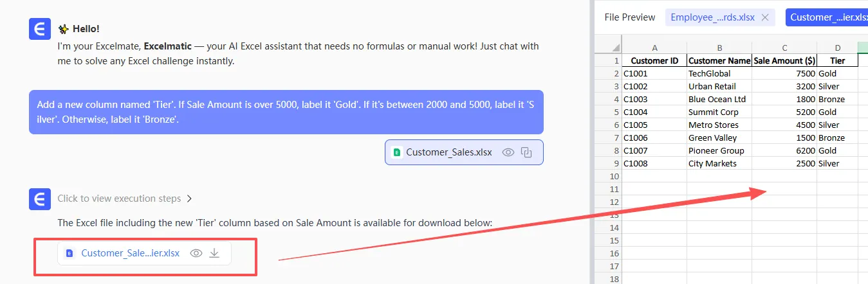868x284 pixels.
Task: Expand the execution steps chevron
Action: [x=189, y=199]
